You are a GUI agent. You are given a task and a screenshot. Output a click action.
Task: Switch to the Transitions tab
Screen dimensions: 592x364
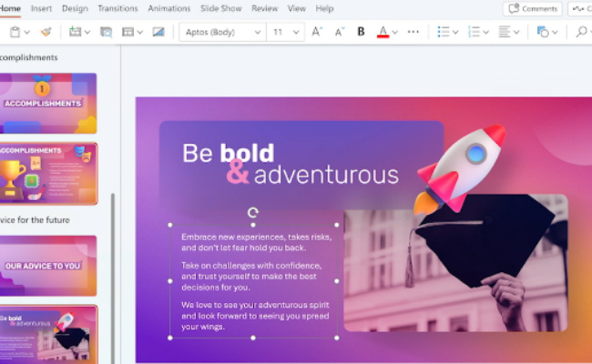[x=117, y=8]
